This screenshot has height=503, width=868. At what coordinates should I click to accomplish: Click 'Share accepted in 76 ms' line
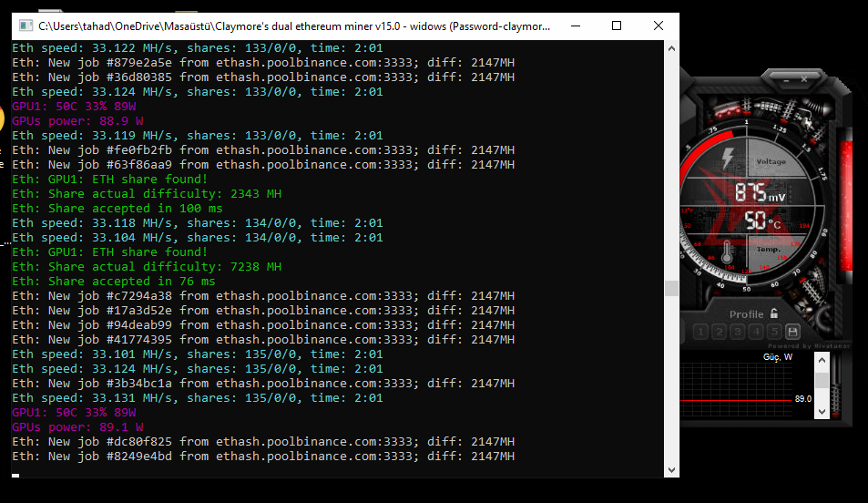(x=114, y=282)
